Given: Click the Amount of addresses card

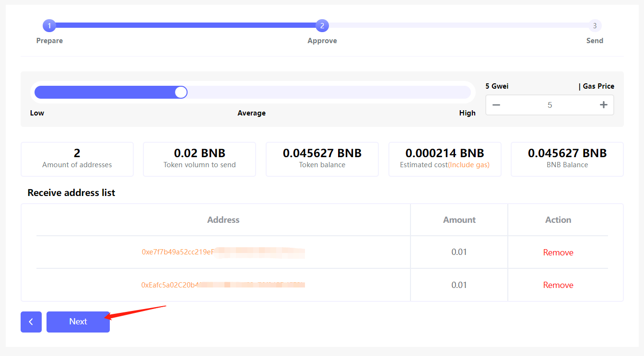Looking at the screenshot, I should coord(77,159).
